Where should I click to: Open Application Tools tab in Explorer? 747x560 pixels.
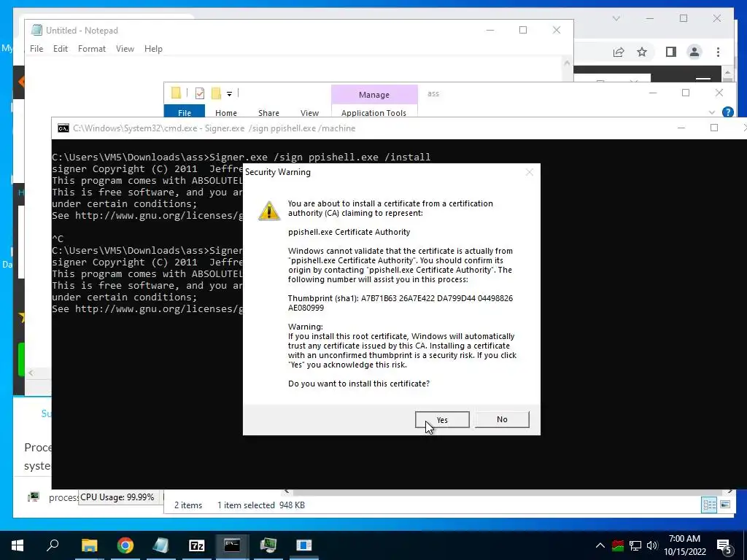point(374,113)
